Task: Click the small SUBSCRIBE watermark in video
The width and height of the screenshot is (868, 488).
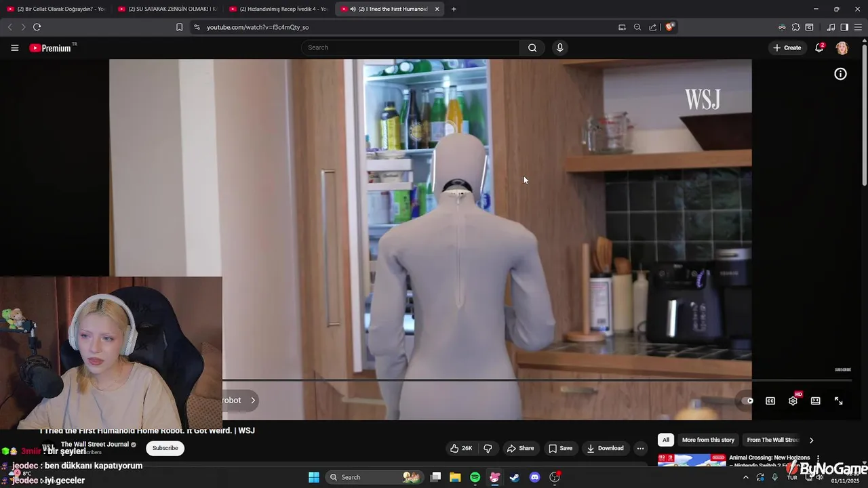Action: 843,370
